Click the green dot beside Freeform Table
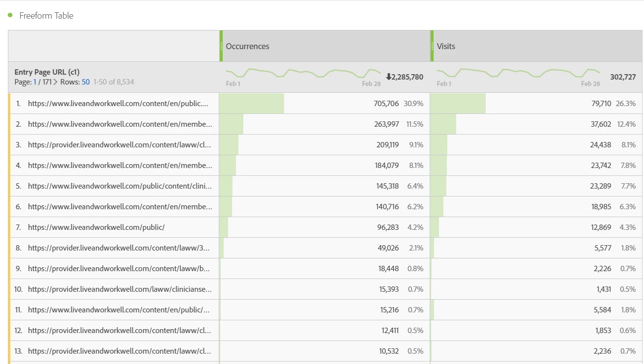 coord(10,15)
